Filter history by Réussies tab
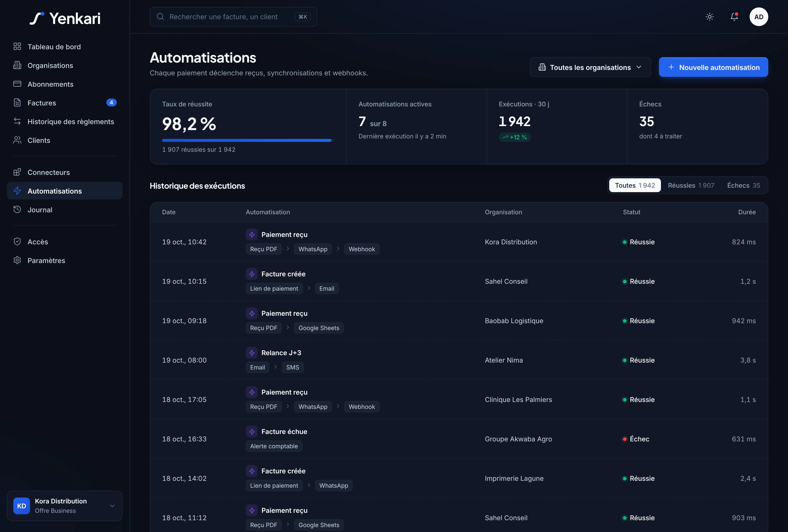The image size is (788, 532). click(x=691, y=185)
